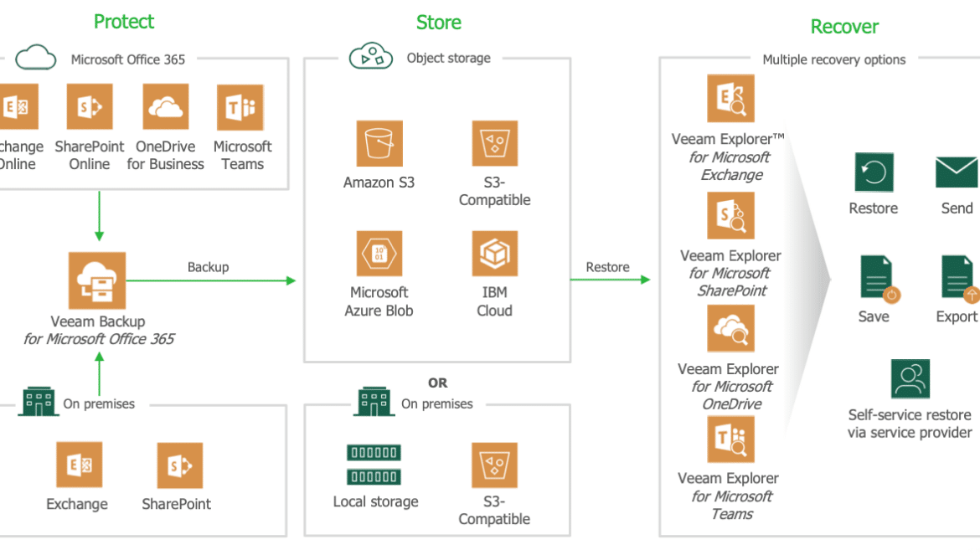Click the Microsoft Office 365 label

[128, 60]
